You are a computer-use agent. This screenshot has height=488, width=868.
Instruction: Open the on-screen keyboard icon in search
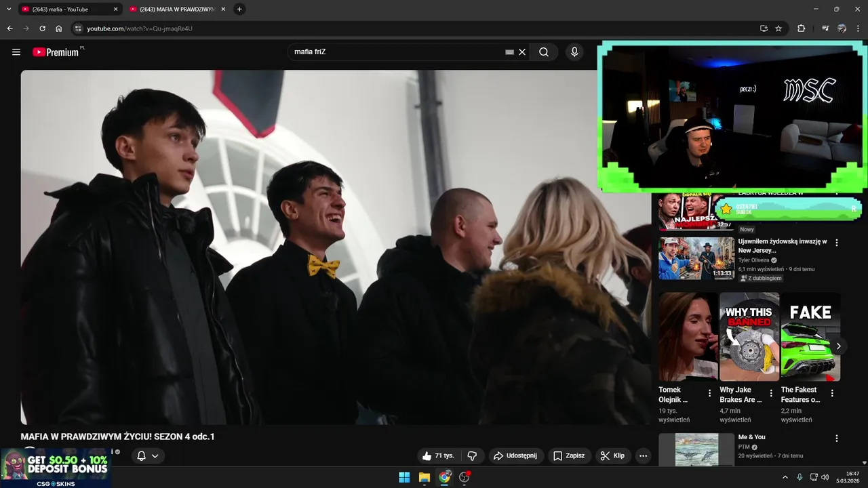pos(509,52)
